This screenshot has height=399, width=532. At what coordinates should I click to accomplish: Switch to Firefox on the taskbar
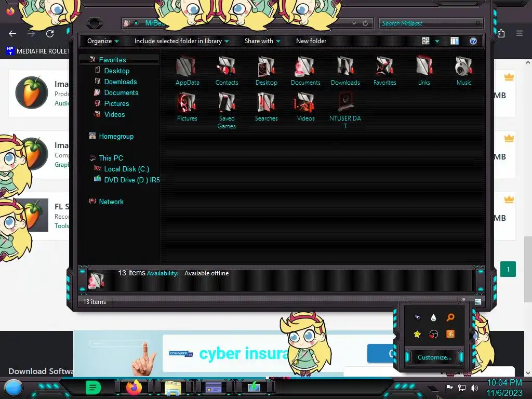coord(134,388)
